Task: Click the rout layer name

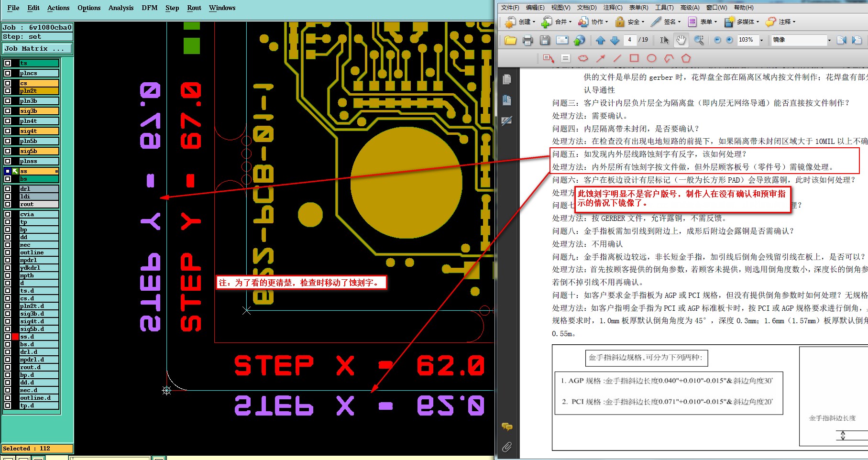Action: point(39,204)
